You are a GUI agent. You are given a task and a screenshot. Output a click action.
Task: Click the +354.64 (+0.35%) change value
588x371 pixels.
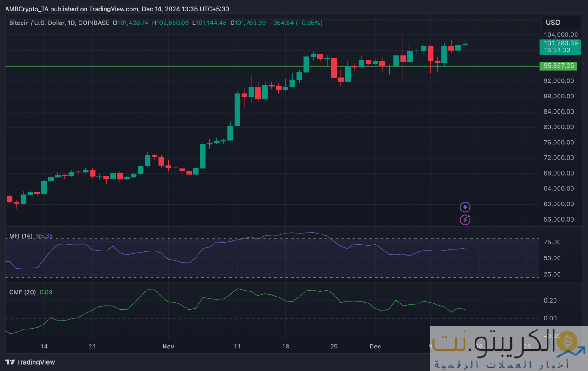pos(296,23)
